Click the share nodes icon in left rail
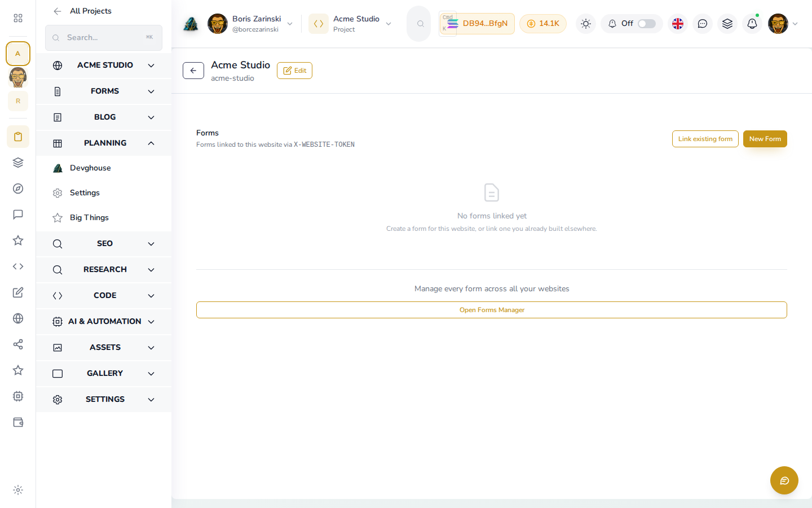This screenshot has width=812, height=508. click(18, 344)
